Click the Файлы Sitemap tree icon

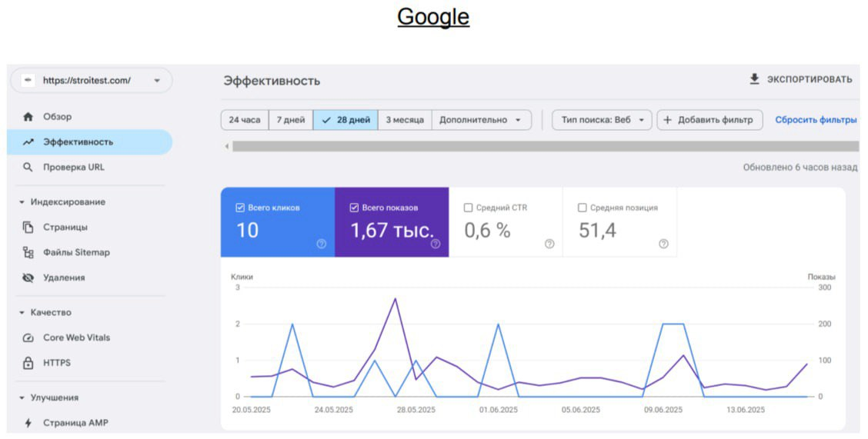[x=28, y=253]
